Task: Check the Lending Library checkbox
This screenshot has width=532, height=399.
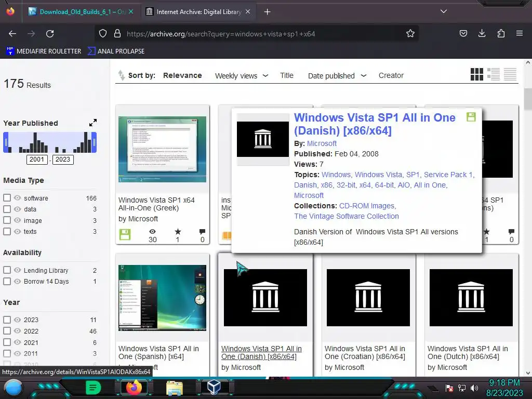Action: point(7,270)
